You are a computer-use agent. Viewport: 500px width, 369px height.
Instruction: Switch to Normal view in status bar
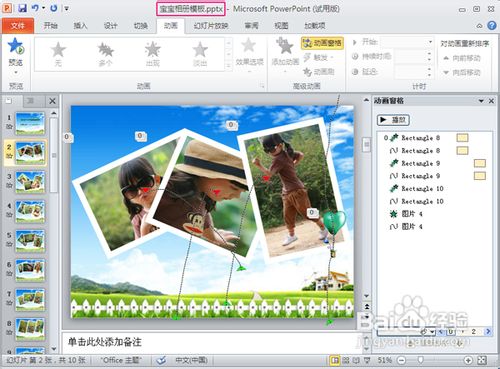tap(335, 360)
